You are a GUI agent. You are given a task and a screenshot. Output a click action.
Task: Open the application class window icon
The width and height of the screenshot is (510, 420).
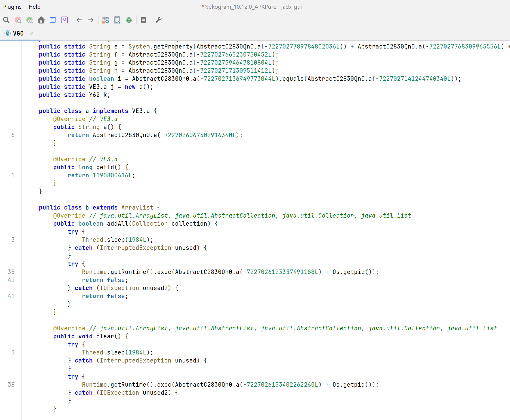[53, 20]
